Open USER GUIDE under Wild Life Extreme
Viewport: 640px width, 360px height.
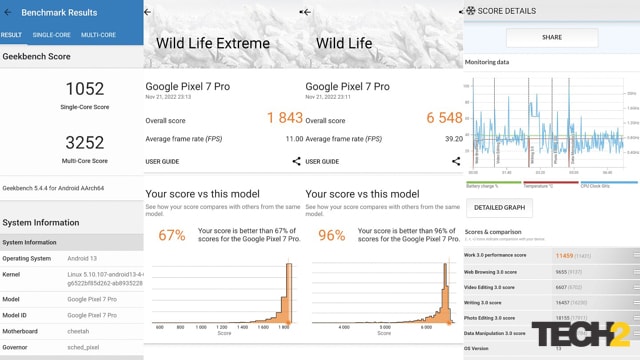(162, 162)
